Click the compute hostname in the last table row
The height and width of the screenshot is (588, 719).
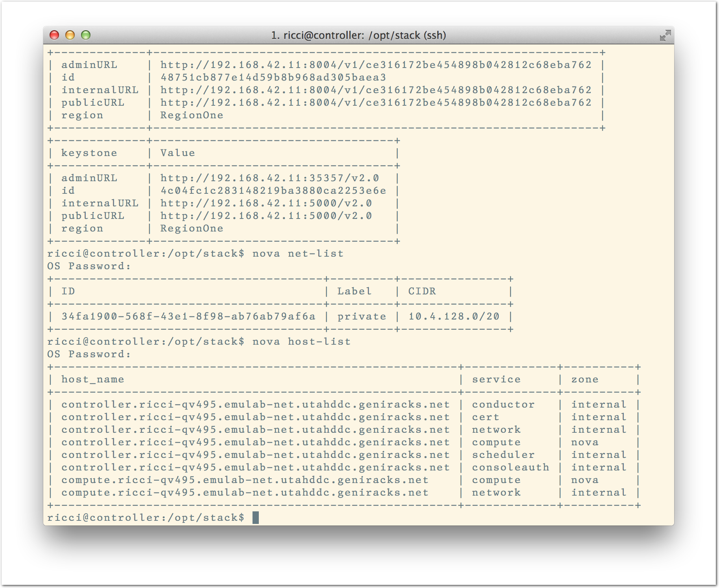[x=245, y=493]
